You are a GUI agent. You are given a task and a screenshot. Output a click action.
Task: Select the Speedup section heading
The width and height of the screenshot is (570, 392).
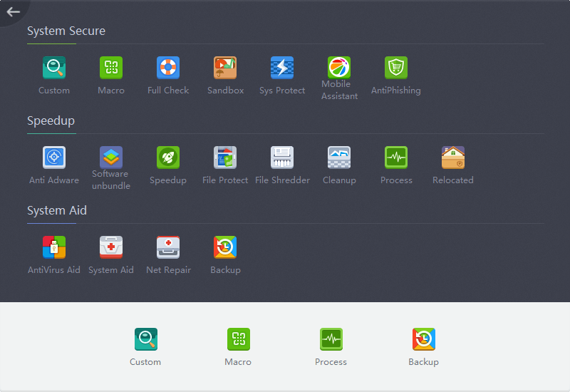point(51,120)
